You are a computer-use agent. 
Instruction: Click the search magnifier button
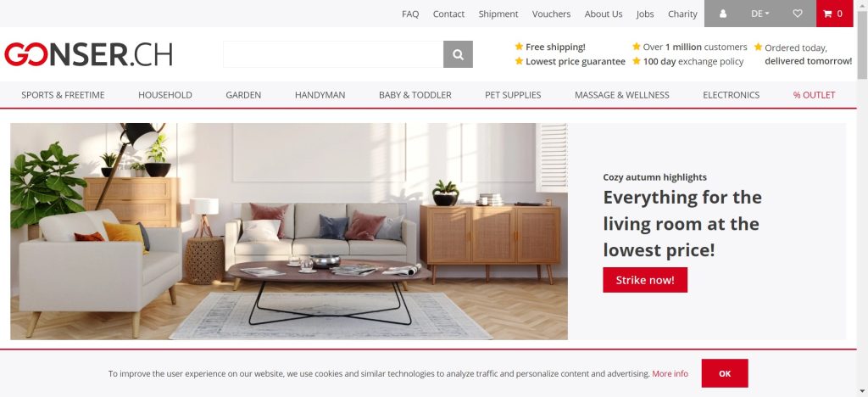tap(458, 54)
